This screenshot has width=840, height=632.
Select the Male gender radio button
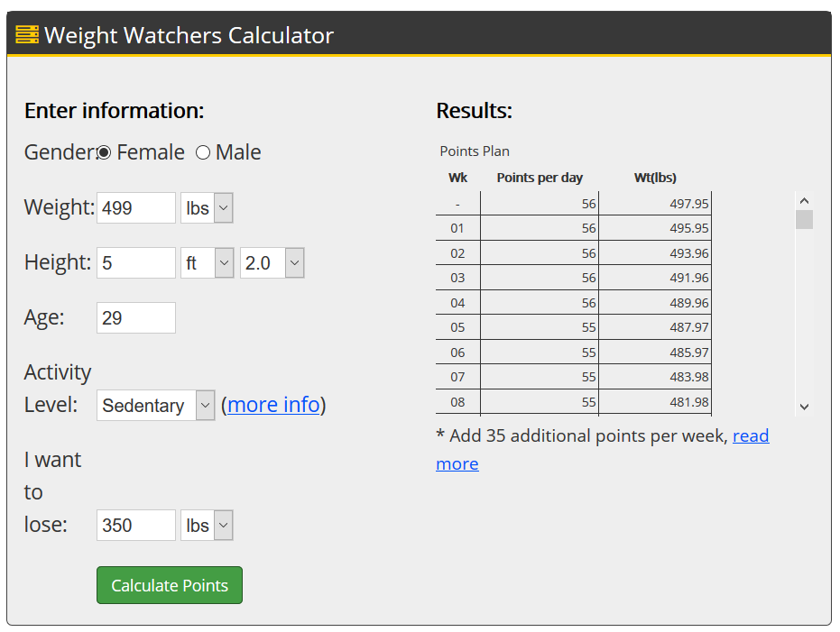click(x=202, y=152)
